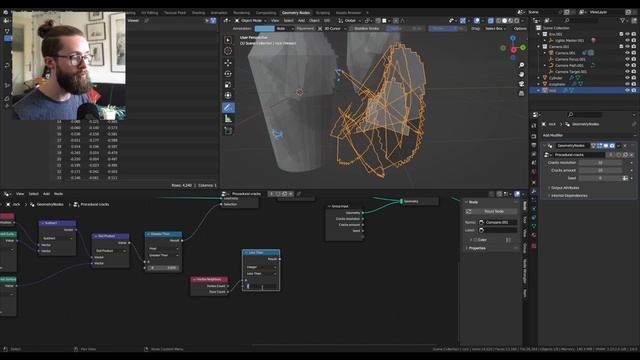Viewport: 640px width, 360px height.
Task: Expand the Output Attributes section
Action: (x=564, y=188)
